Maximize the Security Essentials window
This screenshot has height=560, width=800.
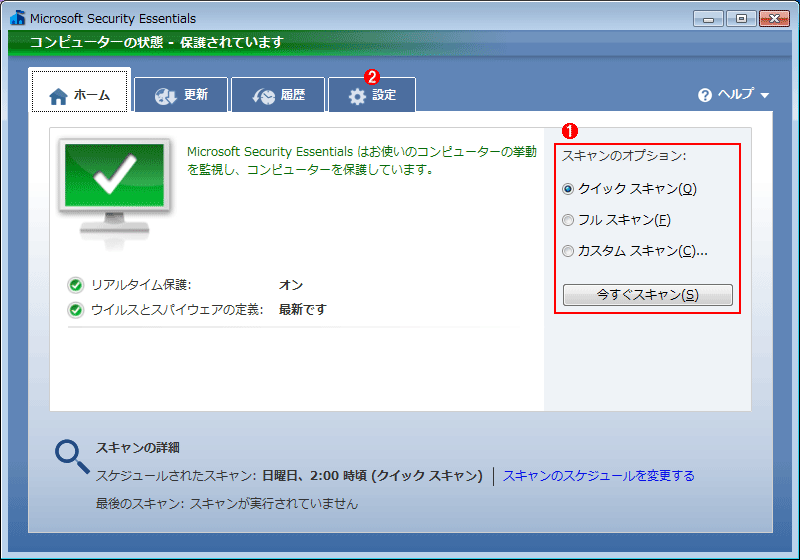pos(741,19)
